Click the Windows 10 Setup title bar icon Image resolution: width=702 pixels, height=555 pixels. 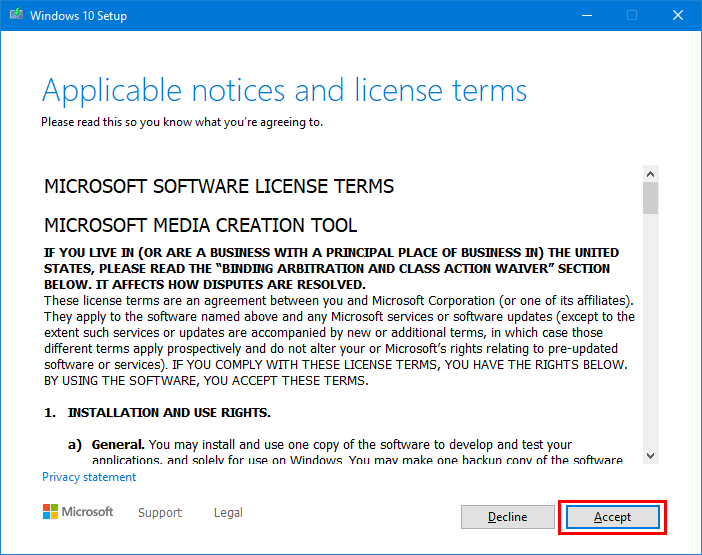pos(16,15)
